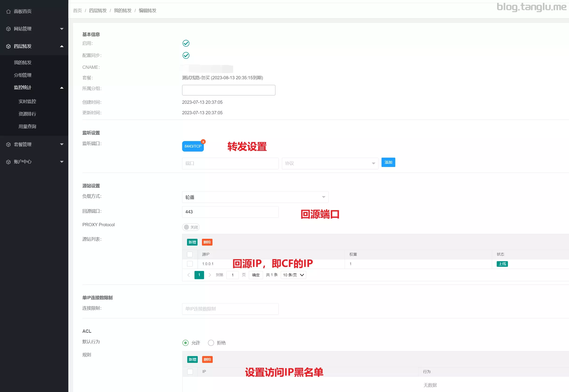Open 分组管理 in the sidebar
The height and width of the screenshot is (392, 569).
tap(23, 75)
